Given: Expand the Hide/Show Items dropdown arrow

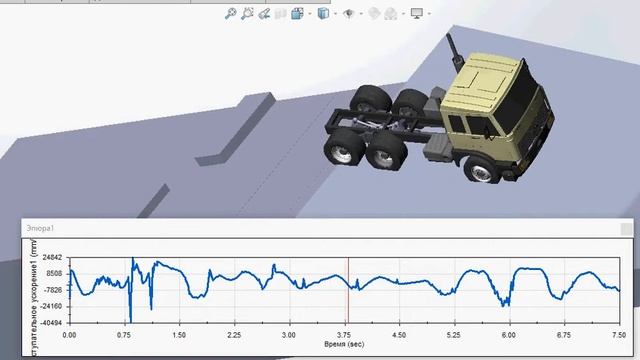Looking at the screenshot, I should point(361,14).
